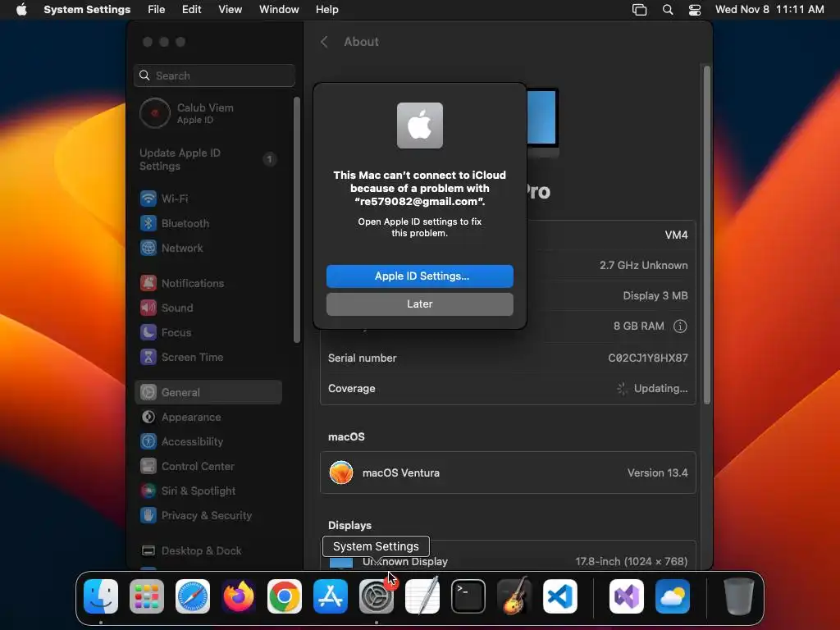Focus the Search field in sidebar
Screen dimensions: 840x630
coord(214,75)
